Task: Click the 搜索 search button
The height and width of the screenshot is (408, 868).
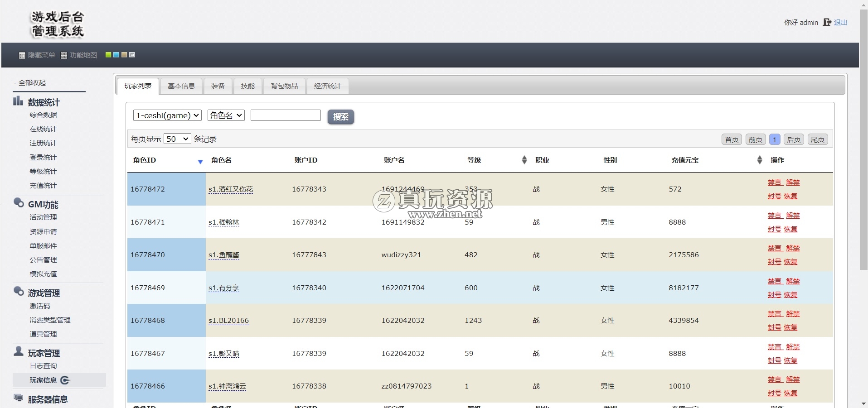Action: pyautogui.click(x=341, y=117)
